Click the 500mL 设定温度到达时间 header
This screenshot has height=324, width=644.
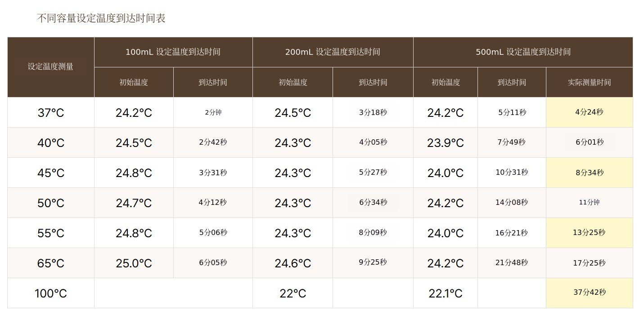523,52
